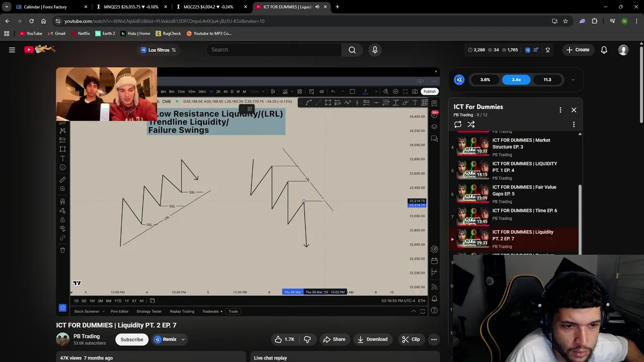
Task: Open Chrome three-dot menu
Action: (x=636, y=21)
